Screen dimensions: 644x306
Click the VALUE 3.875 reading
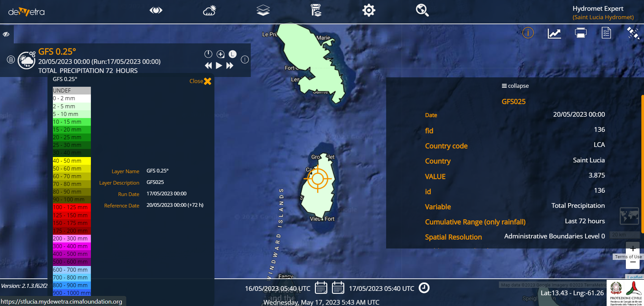tap(597, 175)
